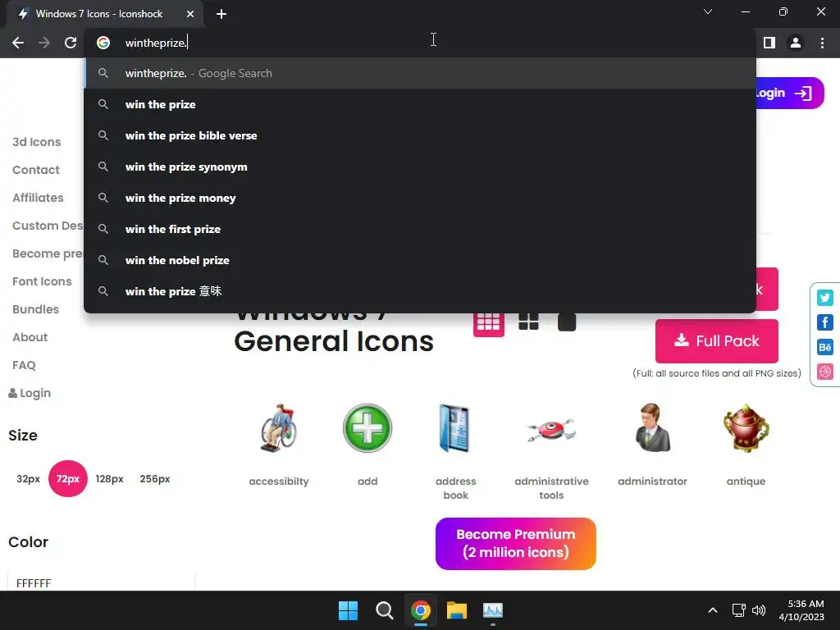840x630 pixels.
Task: Open the network status tray icon
Action: tap(739, 610)
